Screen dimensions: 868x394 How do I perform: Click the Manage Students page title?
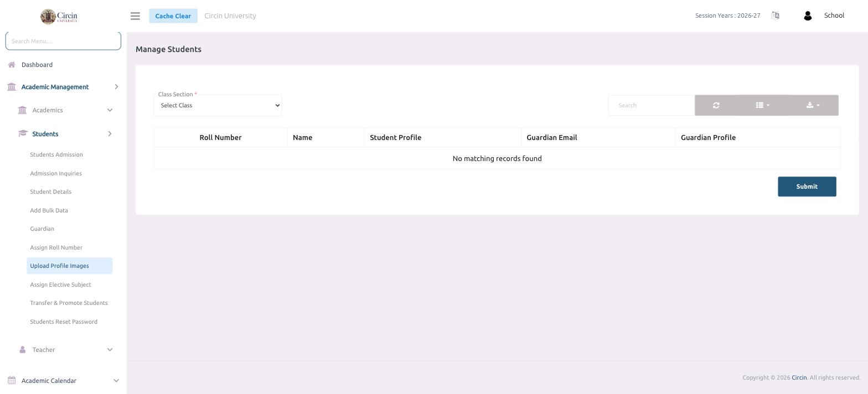click(168, 49)
